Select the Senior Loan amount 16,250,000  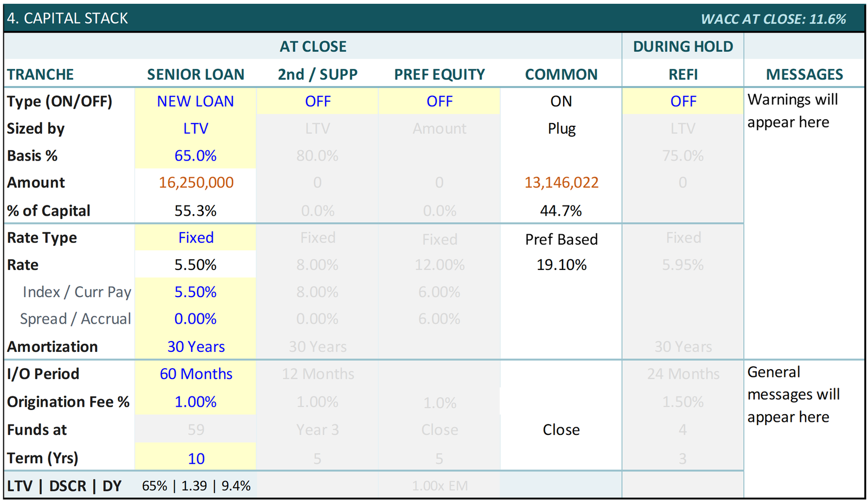[x=196, y=183]
